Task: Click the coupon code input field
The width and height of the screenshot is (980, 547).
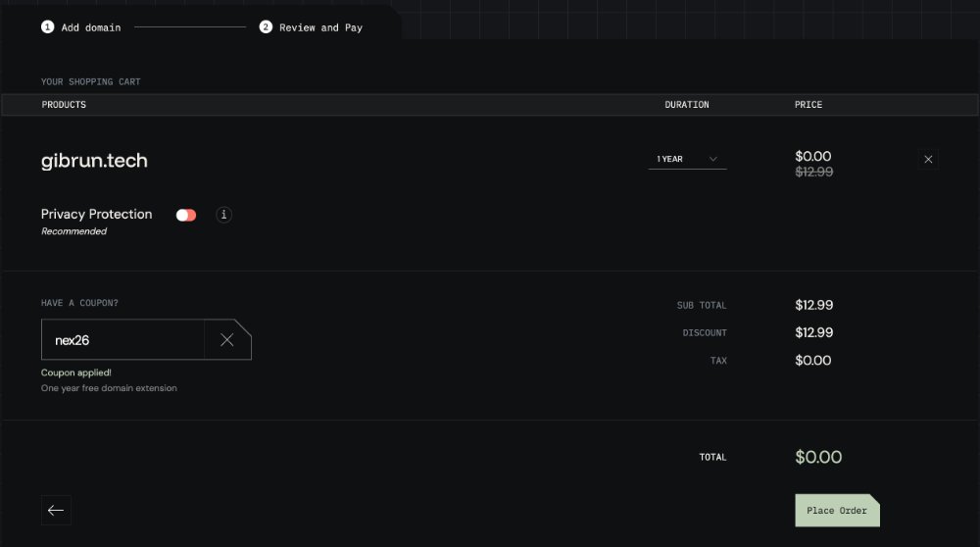Action: click(123, 339)
